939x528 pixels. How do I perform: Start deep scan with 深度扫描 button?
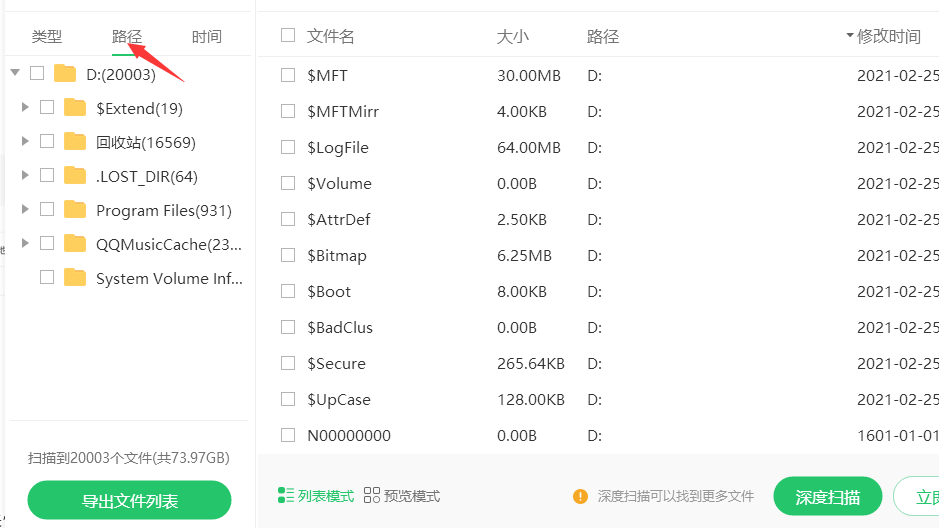click(827, 497)
